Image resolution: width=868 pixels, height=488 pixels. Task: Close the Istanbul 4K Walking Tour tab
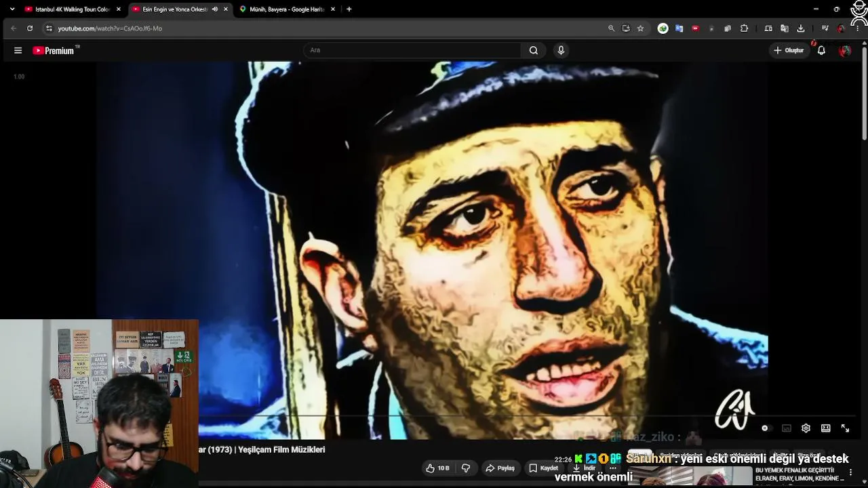click(x=119, y=9)
